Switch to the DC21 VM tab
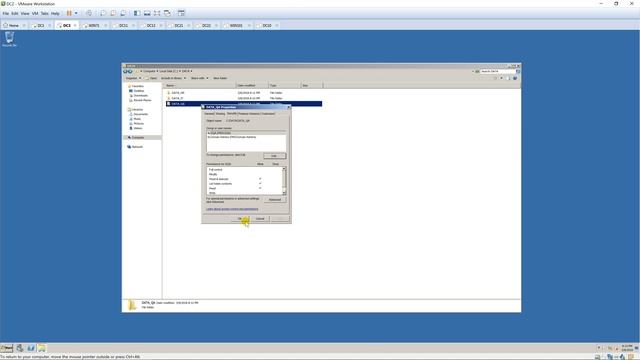640x360 pixels. [x=178, y=25]
